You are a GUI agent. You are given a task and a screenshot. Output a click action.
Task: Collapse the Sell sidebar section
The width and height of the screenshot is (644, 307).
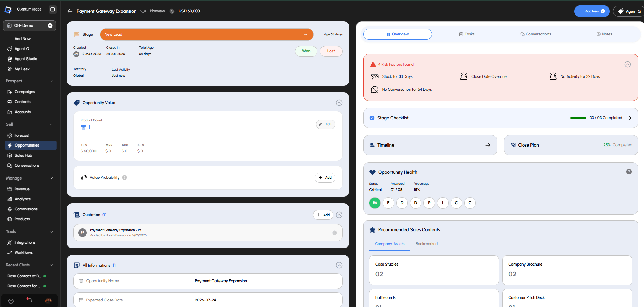pos(51,124)
